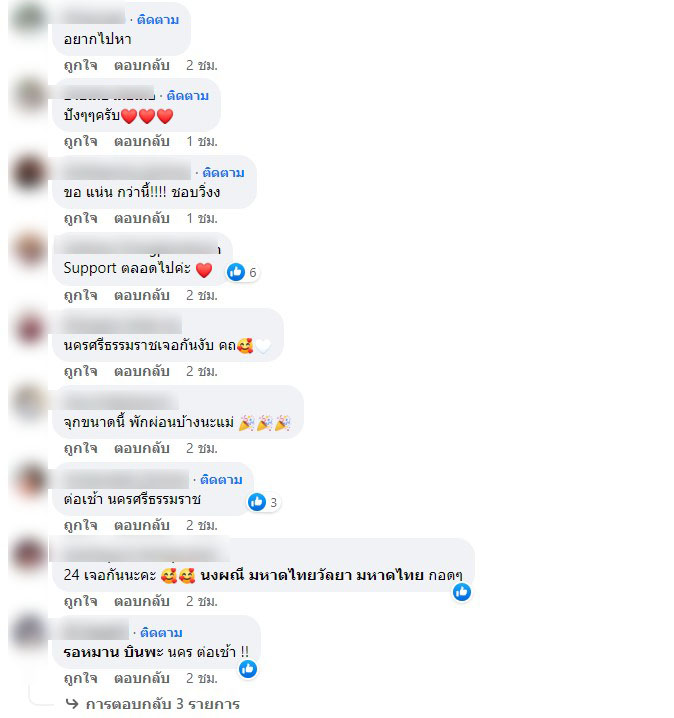674x718 pixels.
Task: Like the ปังๆๆครับ comment with ถูกใจ
Action: tap(81, 141)
